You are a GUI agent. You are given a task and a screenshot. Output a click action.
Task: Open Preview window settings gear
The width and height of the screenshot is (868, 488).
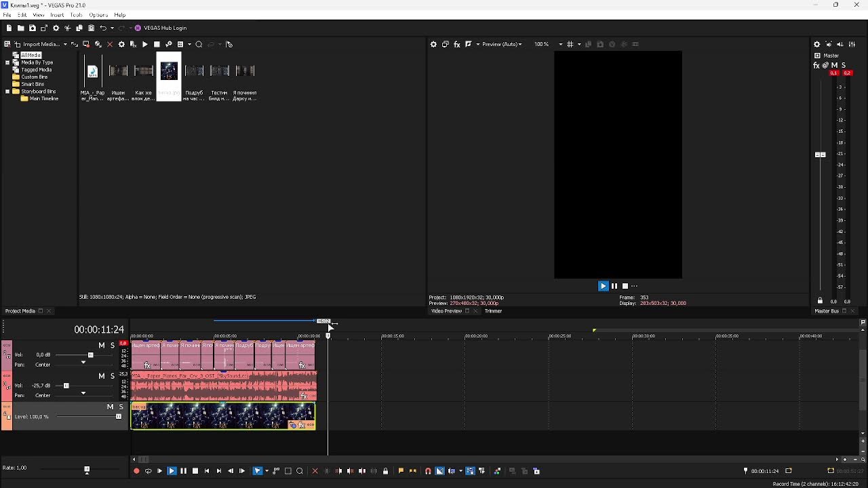433,44
